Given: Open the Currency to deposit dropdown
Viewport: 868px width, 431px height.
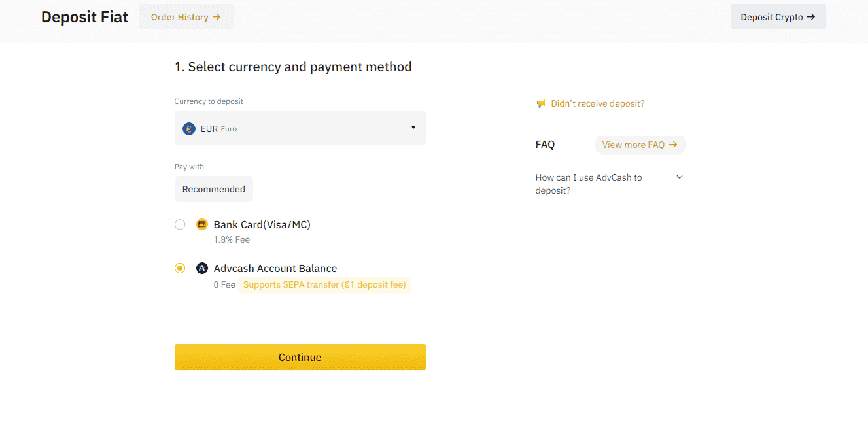Looking at the screenshot, I should [300, 128].
